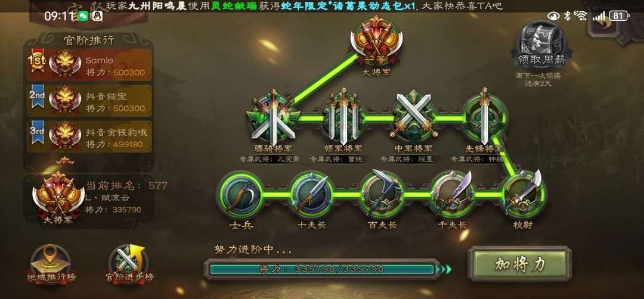Select the 领军将军 rank icon
This screenshot has height=299, width=644.
click(343, 118)
